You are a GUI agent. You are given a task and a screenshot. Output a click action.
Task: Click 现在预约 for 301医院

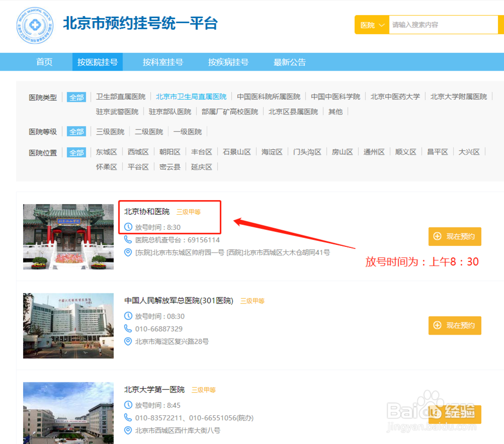(455, 326)
